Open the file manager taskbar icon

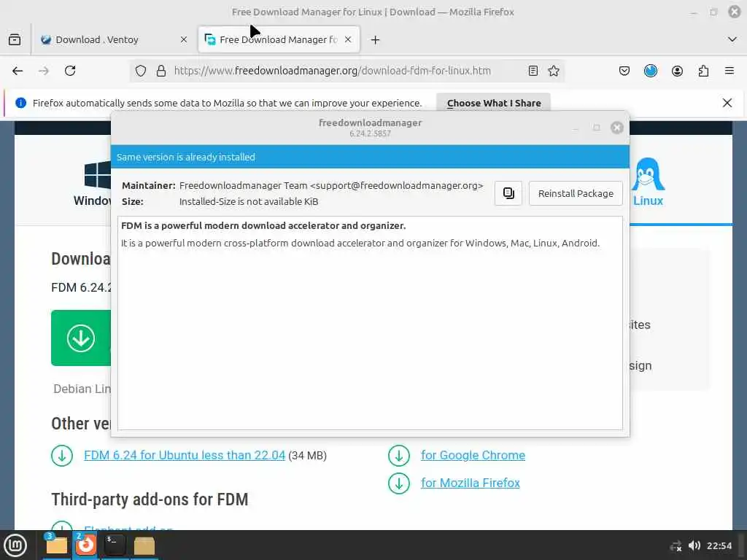(56, 545)
